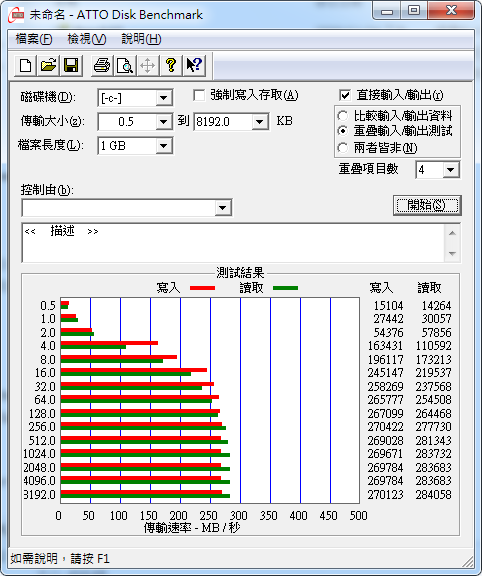Maximize the ATTO Disk Benchmark window
Screen dimensions: 482x576
pyautogui.click(x=414, y=11)
